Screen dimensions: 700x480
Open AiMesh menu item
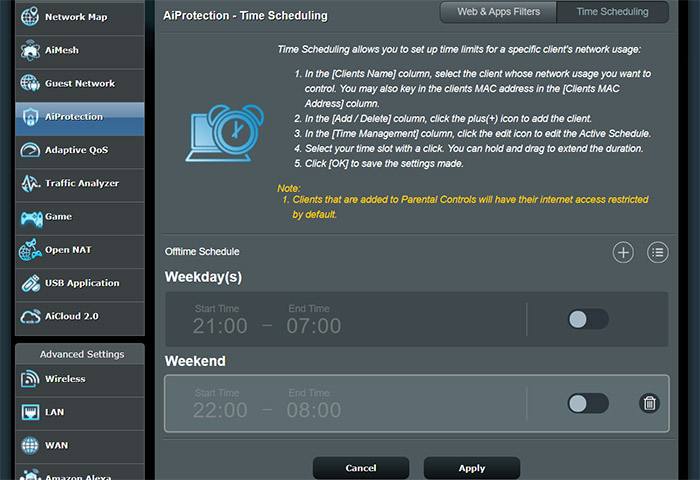pos(80,50)
